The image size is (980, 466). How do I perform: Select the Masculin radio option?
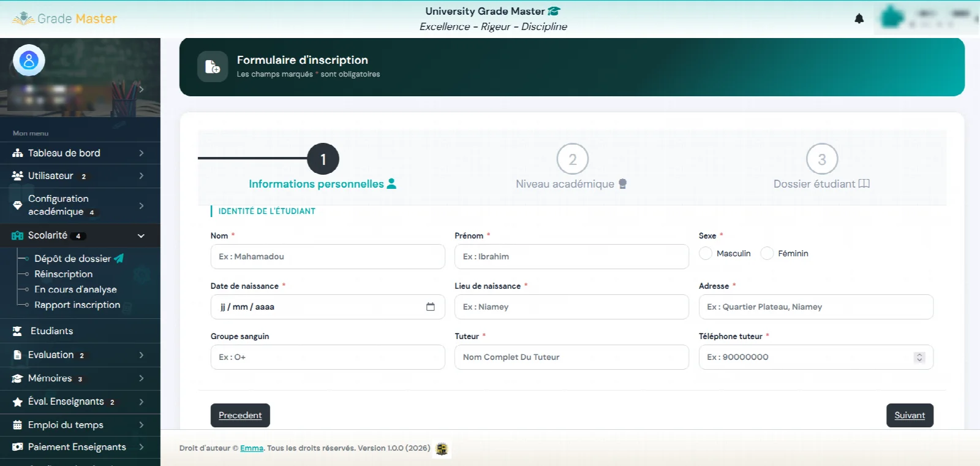click(x=706, y=253)
